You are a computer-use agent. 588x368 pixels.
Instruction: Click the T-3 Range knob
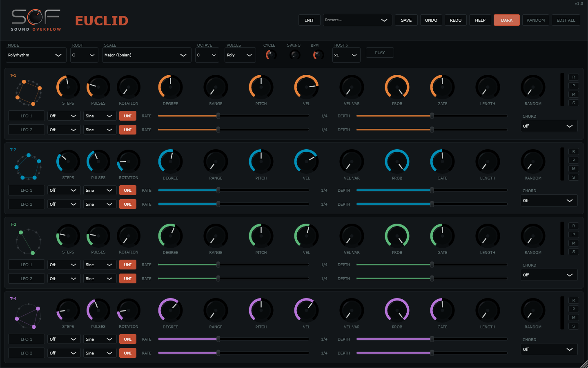pos(216,236)
